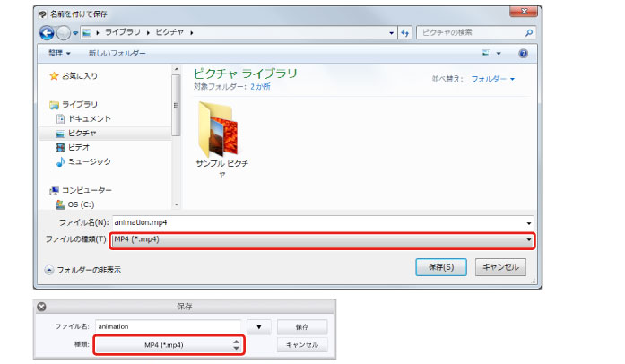Click sidebar scrollbar up arrow
This screenshot has height=364, width=625.
pos(176,69)
